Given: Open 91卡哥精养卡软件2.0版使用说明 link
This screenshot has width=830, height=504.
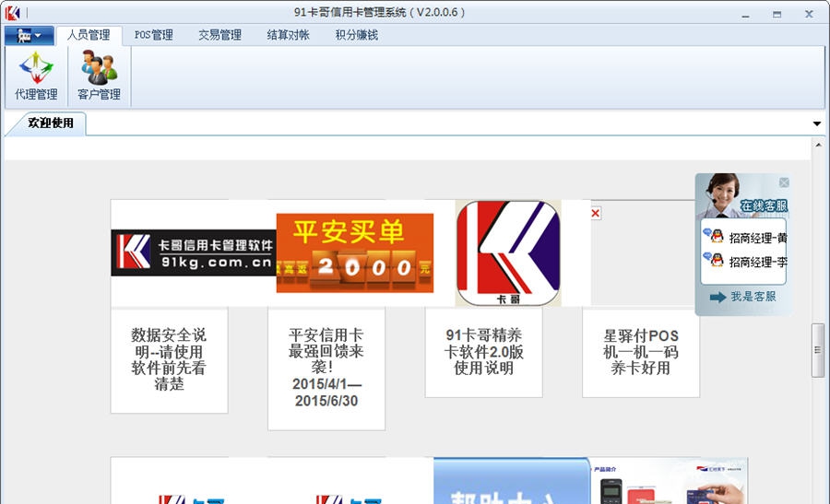Looking at the screenshot, I should click(483, 351).
